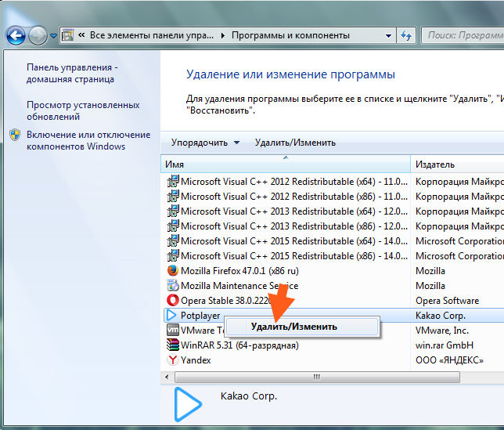Viewport: 504px width, 430px height.
Task: Click 'ООО «ЯНДЕКС»' publisher cell
Action: [449, 360]
